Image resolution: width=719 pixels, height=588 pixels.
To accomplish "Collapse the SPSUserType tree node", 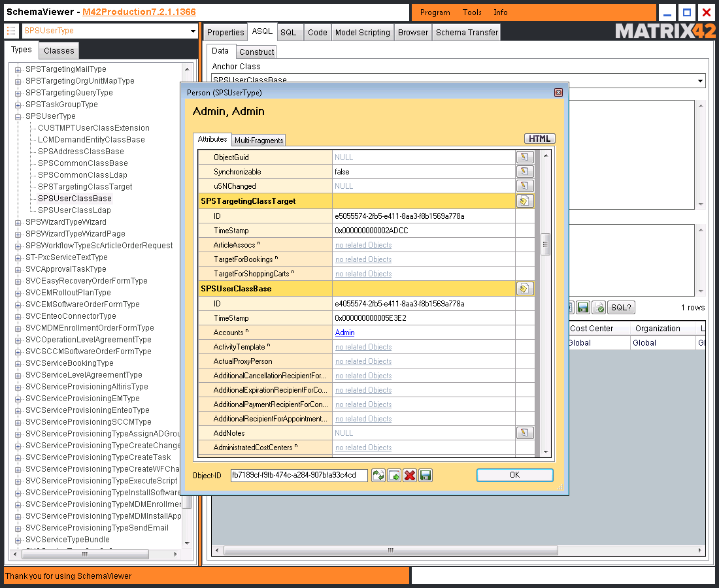I will [x=18, y=116].
